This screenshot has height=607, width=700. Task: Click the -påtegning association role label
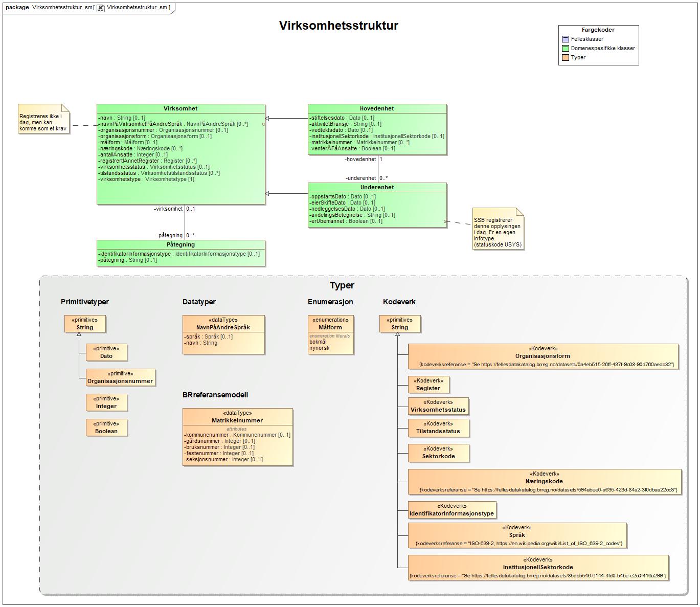coord(169,235)
